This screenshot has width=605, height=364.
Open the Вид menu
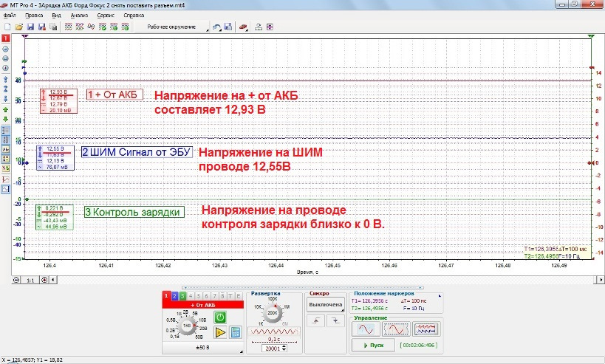[x=56, y=16]
